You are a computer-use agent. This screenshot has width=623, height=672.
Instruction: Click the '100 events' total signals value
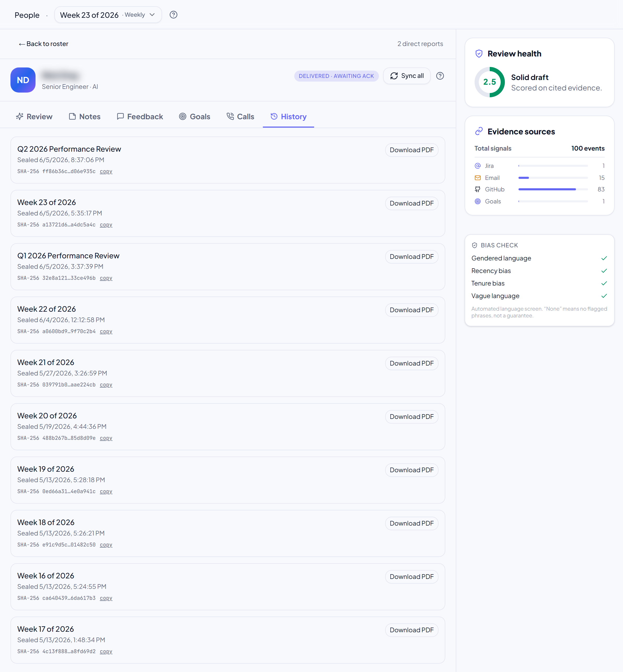[588, 149]
